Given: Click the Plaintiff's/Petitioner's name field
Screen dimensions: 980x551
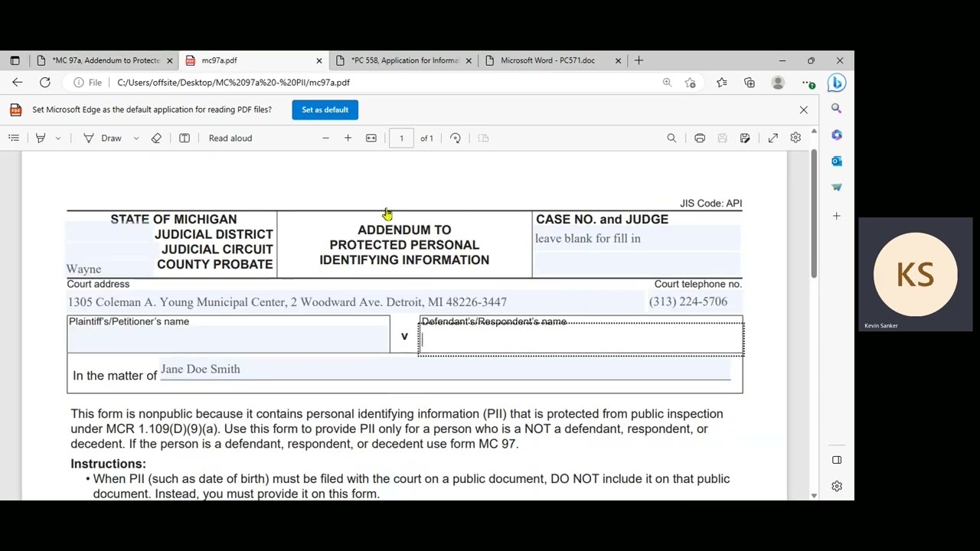Looking at the screenshot, I should tap(228, 339).
